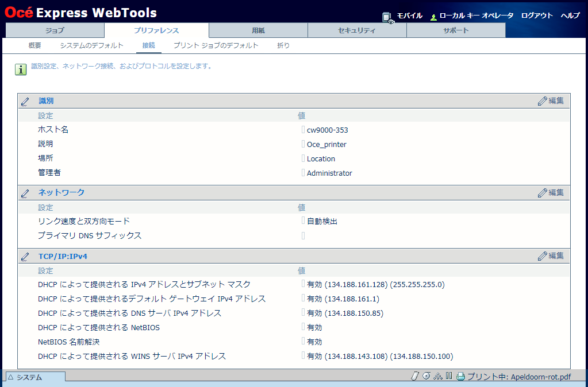Click the green user icon
The height and width of the screenshot is (387, 588).
pos(433,17)
